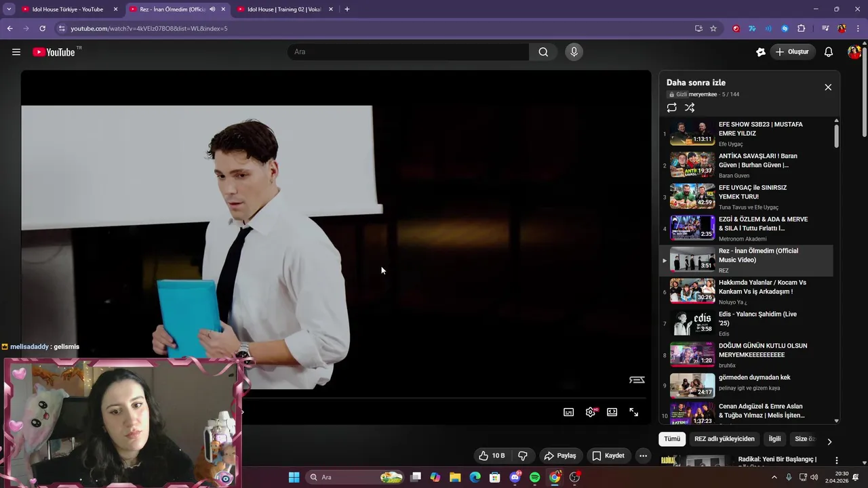The width and height of the screenshot is (868, 488).
Task: Click the Kaydet save button
Action: coord(608,455)
